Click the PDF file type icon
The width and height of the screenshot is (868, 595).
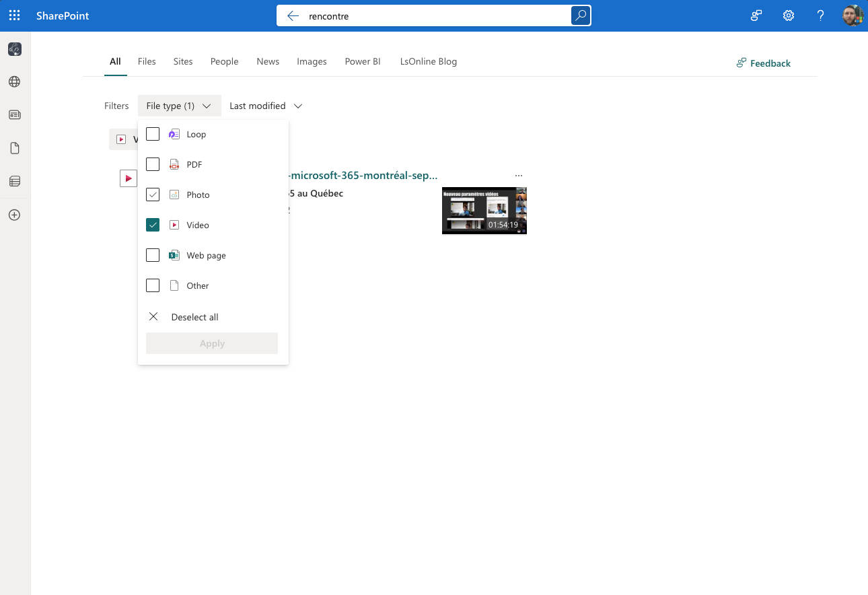174,164
